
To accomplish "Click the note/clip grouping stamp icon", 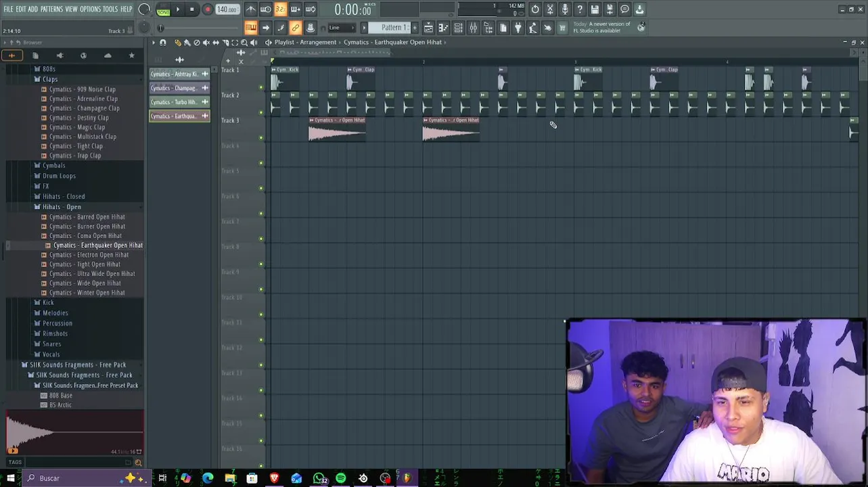I will pos(311,28).
